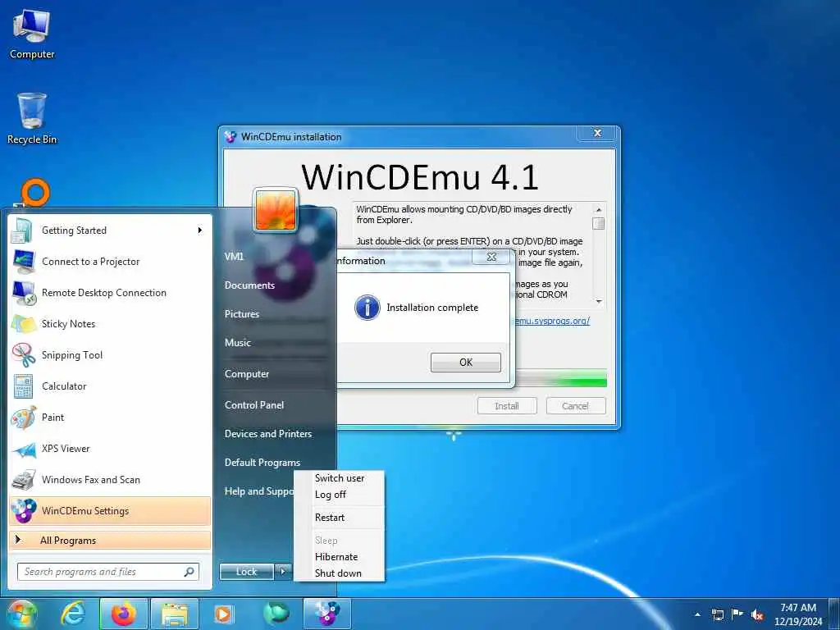The height and width of the screenshot is (630, 840).
Task: Open Control Panel from Start menu
Action: click(x=254, y=405)
